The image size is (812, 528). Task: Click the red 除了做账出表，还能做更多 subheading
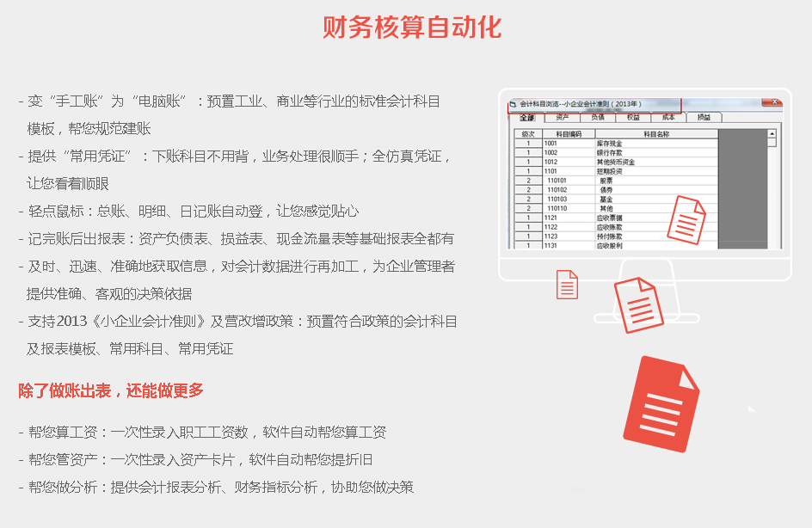[111, 390]
